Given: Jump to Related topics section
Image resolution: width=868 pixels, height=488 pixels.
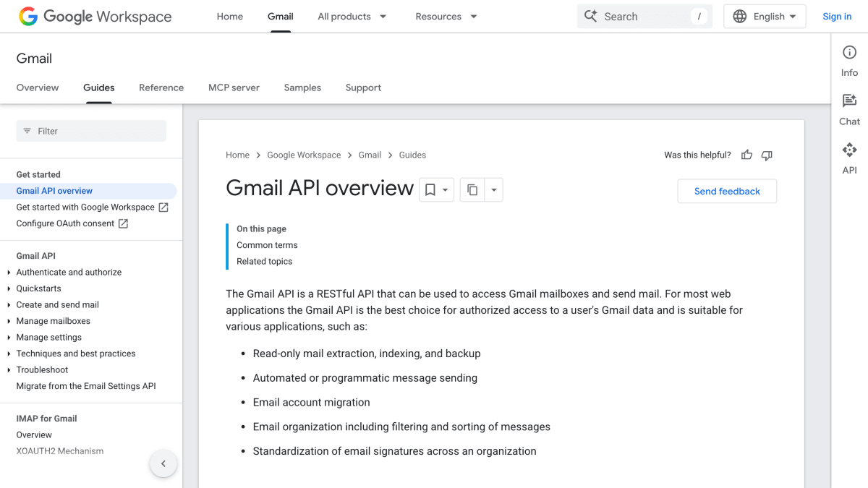Looking at the screenshot, I should pos(264,262).
